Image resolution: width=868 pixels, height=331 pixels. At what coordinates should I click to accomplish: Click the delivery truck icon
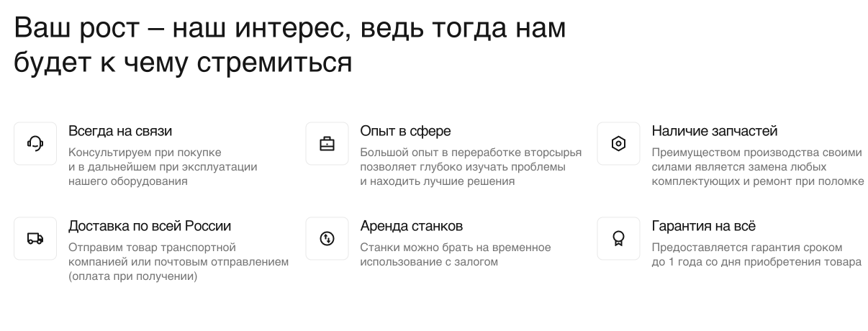35,238
